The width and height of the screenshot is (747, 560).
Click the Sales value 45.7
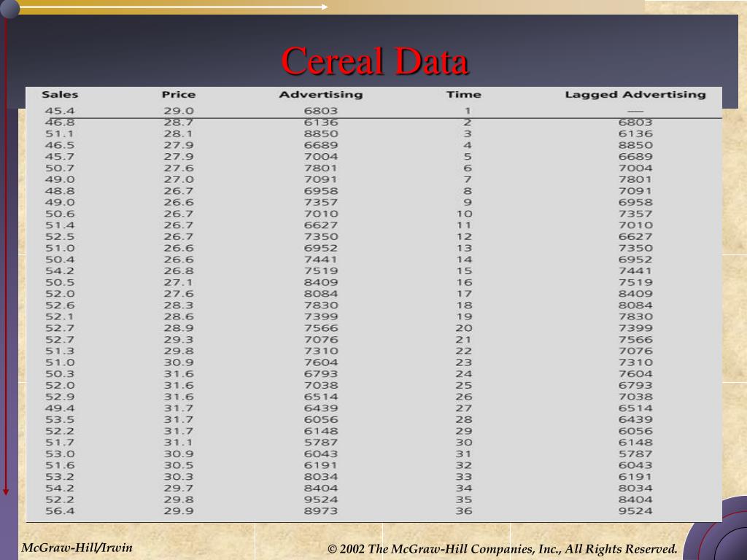[x=60, y=157]
